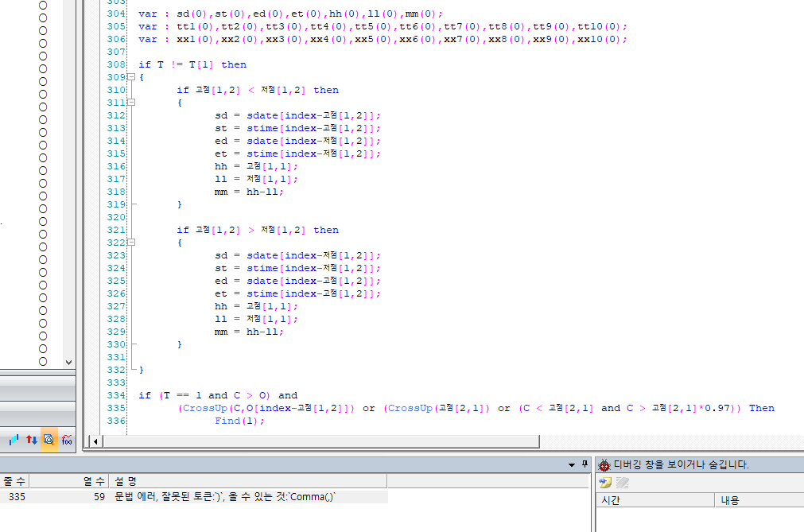Viewport: 804px width, 532px height.
Task: Collapse the code block at line 311
Action: [130, 103]
